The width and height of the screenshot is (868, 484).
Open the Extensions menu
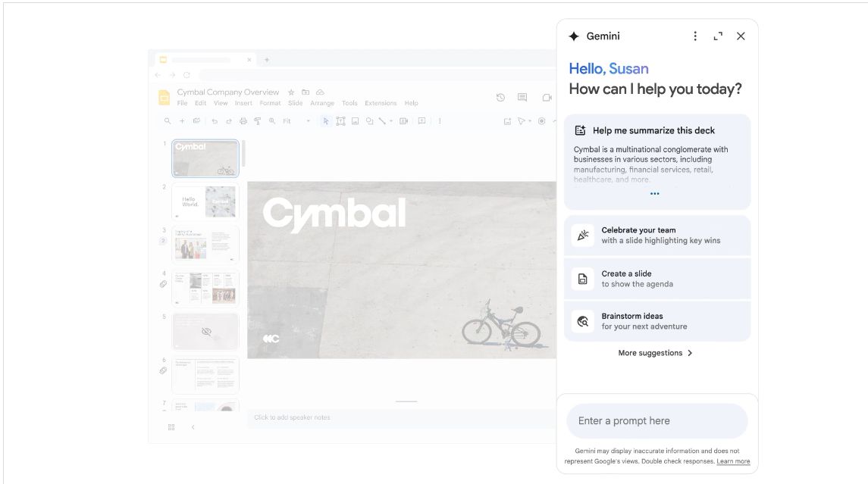tap(381, 104)
